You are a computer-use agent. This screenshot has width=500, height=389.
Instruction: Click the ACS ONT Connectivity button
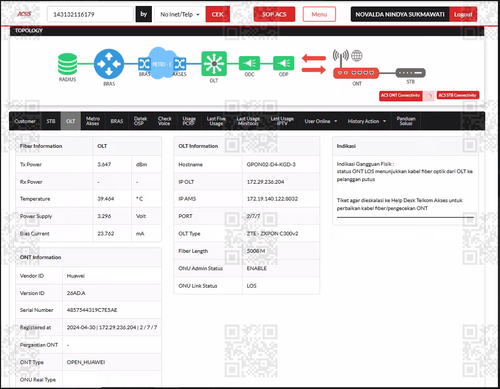click(x=401, y=95)
